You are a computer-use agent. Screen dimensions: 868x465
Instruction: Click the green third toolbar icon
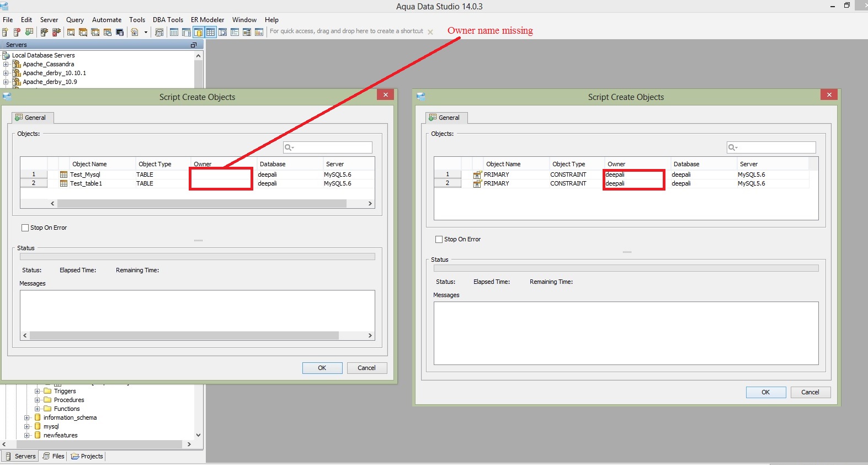(29, 32)
